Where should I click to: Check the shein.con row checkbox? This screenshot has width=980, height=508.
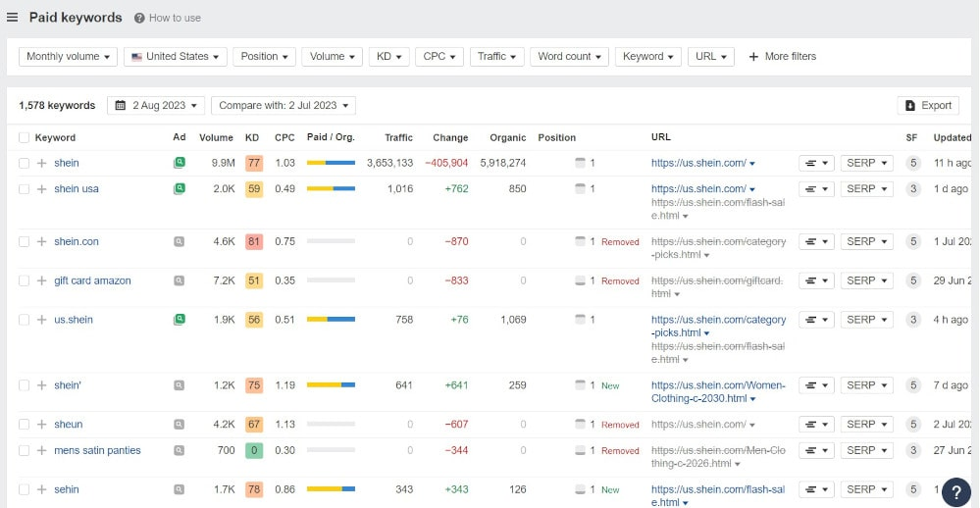tap(24, 241)
